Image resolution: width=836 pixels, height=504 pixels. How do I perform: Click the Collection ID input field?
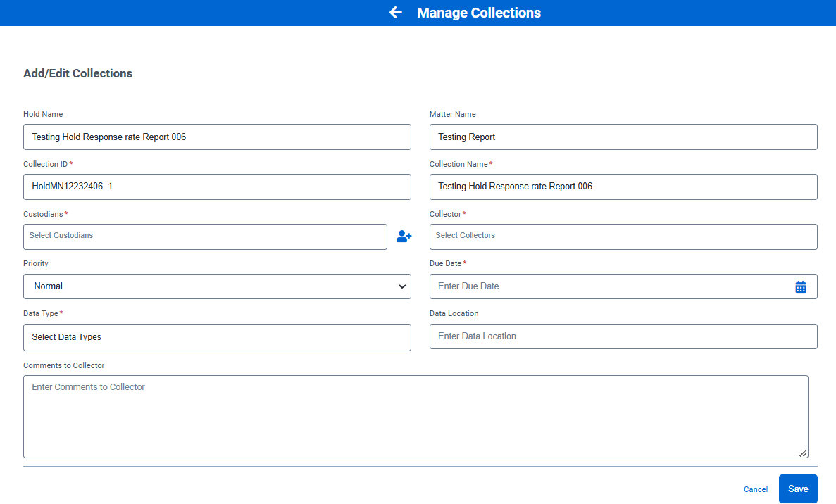[217, 187]
